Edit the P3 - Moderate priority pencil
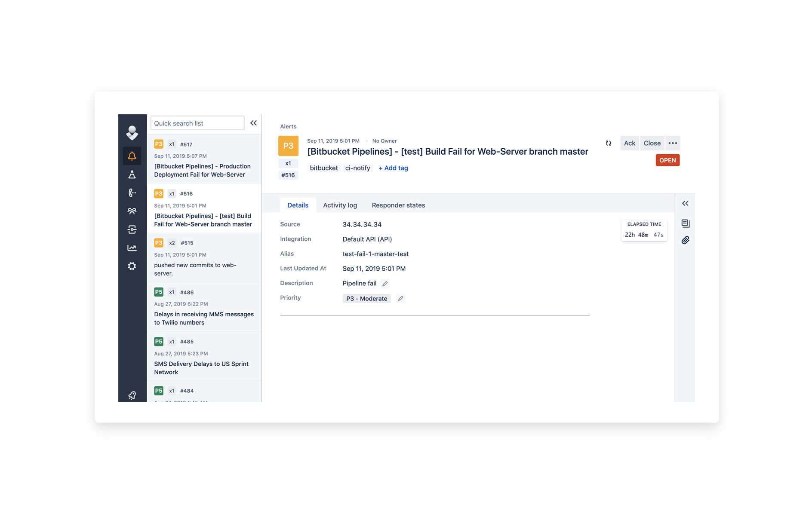The width and height of the screenshot is (812, 523). click(x=400, y=298)
